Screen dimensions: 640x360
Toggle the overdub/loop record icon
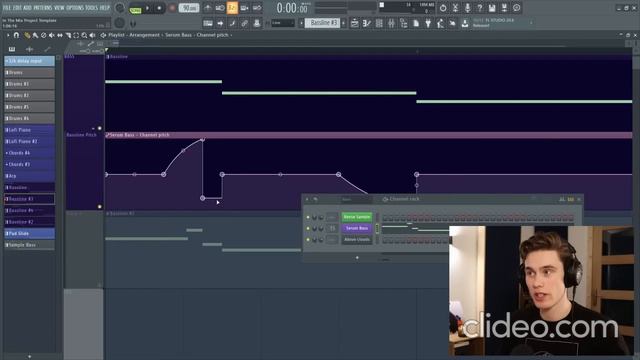point(244,8)
